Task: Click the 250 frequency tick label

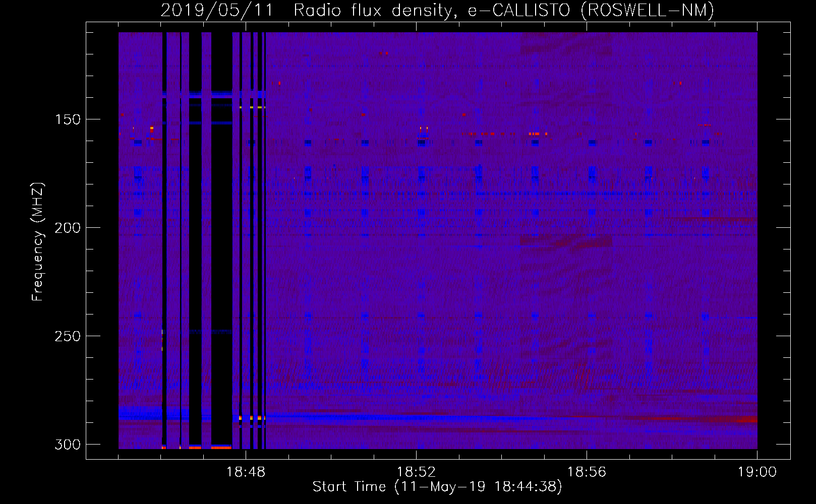Action: 68,336
